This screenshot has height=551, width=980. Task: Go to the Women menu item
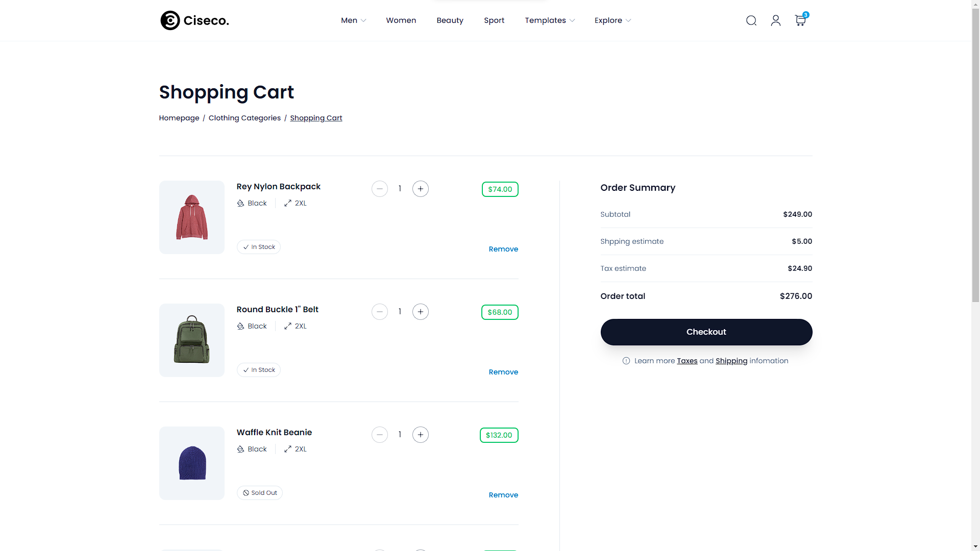coord(401,20)
